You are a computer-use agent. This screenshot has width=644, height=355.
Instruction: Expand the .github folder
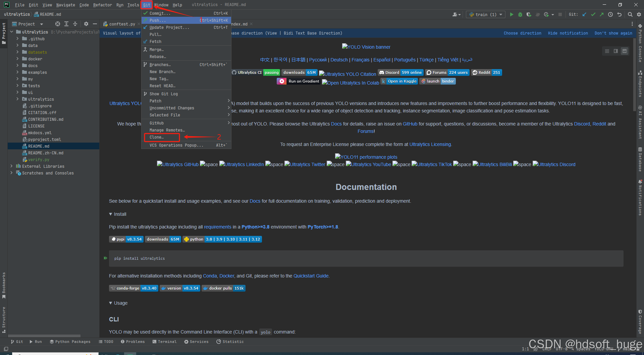pos(17,39)
